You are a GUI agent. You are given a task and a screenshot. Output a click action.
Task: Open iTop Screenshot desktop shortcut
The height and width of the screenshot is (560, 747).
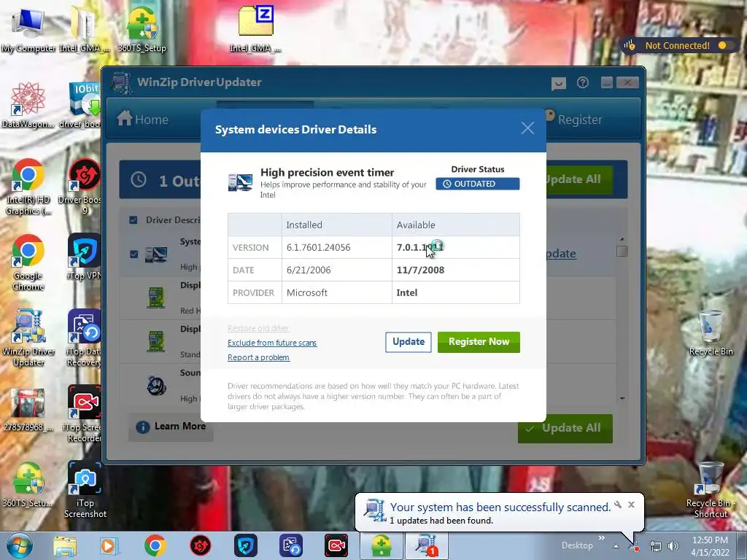point(85,491)
